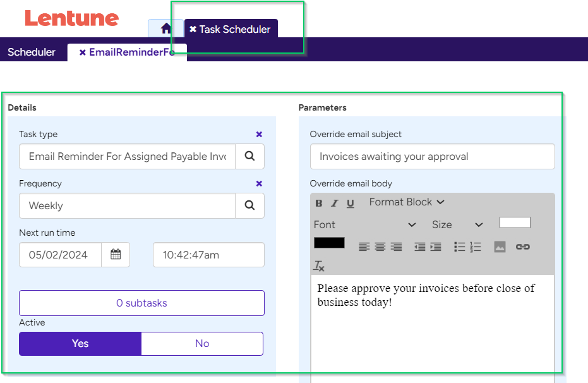The image size is (588, 383).
Task: Pick the white background color swatch
Action: (x=515, y=222)
